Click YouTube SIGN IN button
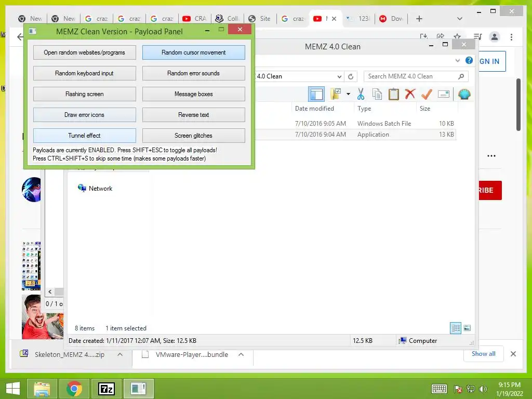The image size is (532, 399). 491,61
